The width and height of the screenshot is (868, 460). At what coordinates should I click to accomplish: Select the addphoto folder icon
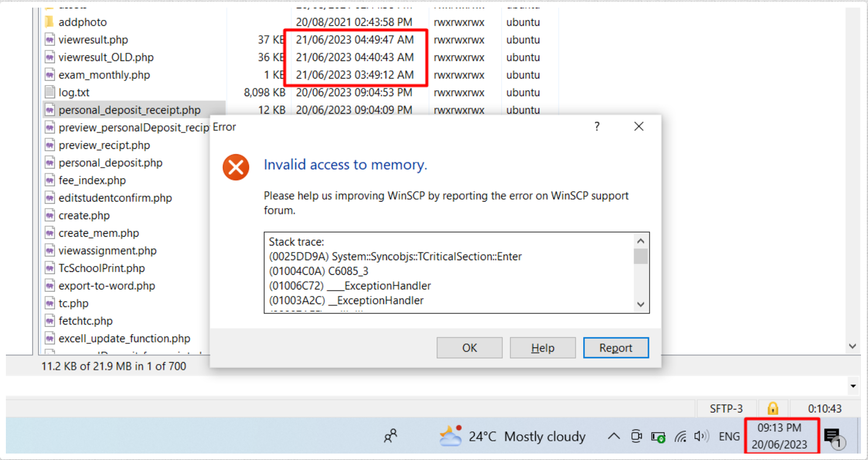pyautogui.click(x=50, y=22)
